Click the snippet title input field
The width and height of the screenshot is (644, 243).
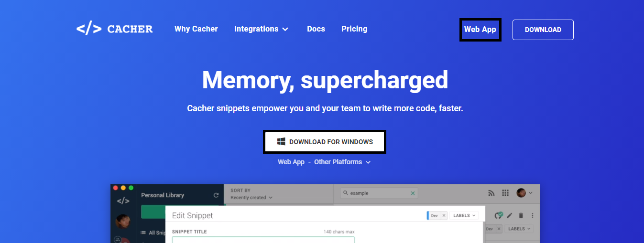(x=263, y=240)
